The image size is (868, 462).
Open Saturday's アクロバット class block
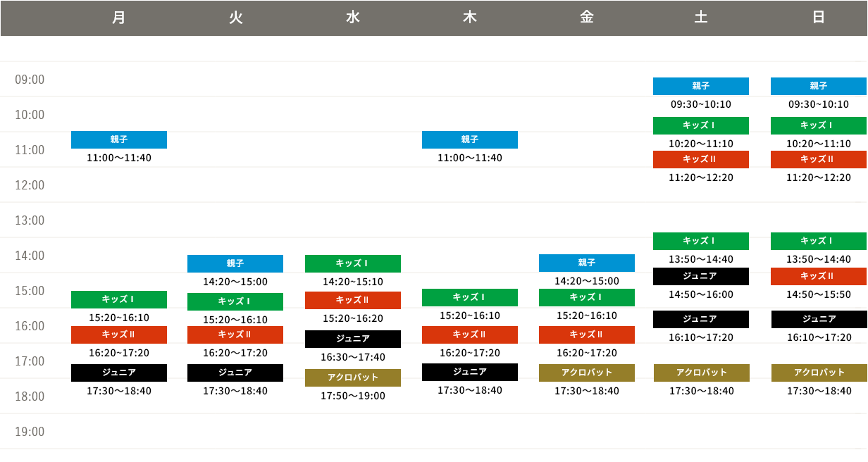tap(701, 373)
